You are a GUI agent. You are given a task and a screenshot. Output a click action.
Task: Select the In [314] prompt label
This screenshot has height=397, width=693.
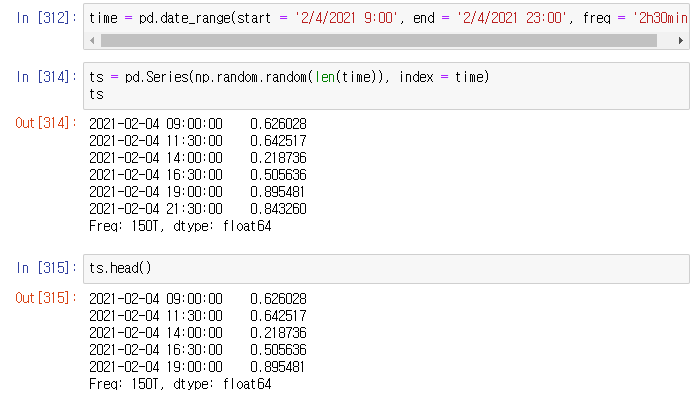pyautogui.click(x=46, y=77)
